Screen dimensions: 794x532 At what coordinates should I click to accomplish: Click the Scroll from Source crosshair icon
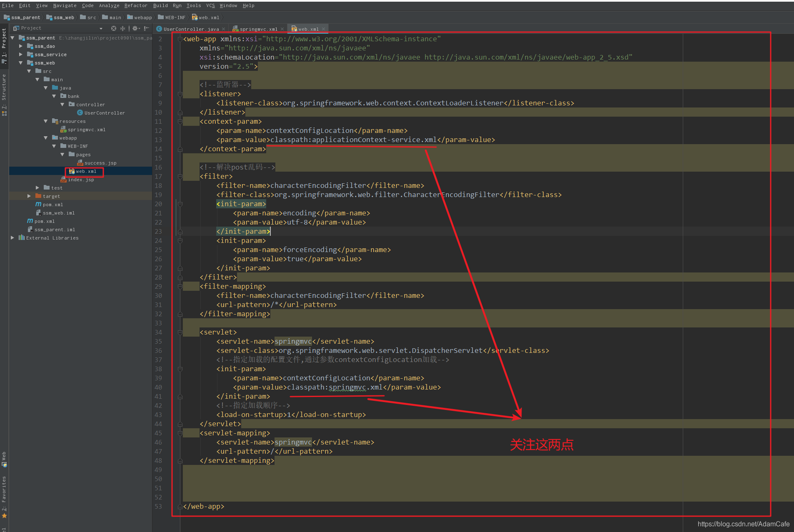click(113, 28)
